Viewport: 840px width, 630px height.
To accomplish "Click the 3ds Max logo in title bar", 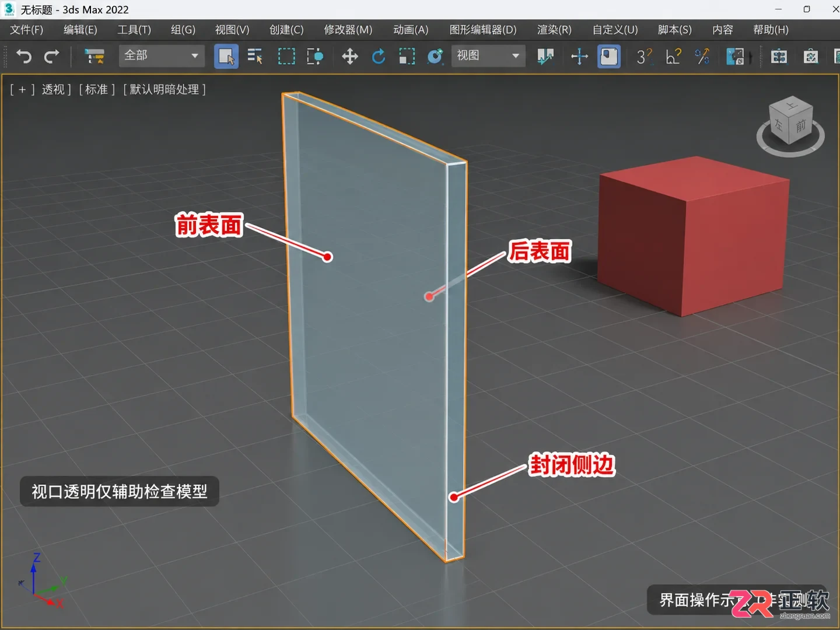I will (9, 9).
